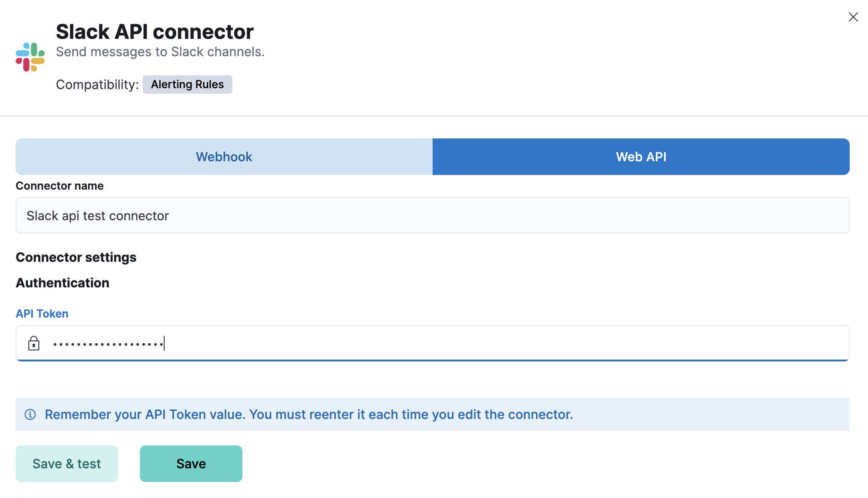Click the info icon in the reminder banner
The image size is (868, 498).
click(30, 414)
